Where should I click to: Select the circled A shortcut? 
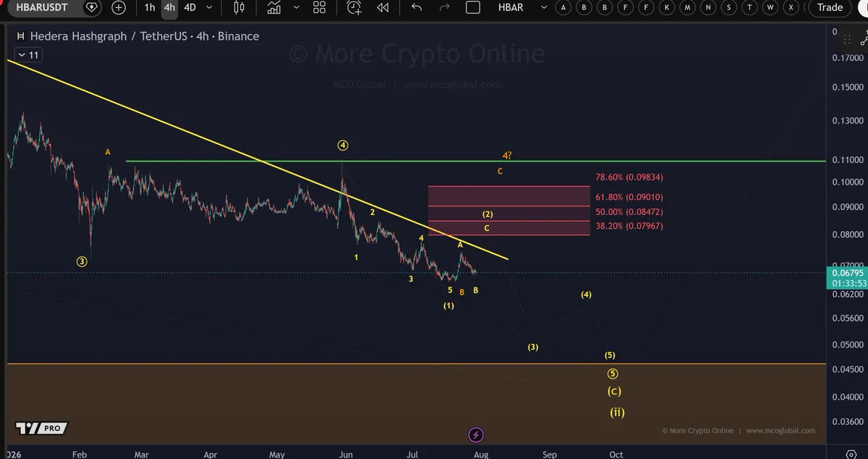tap(563, 7)
